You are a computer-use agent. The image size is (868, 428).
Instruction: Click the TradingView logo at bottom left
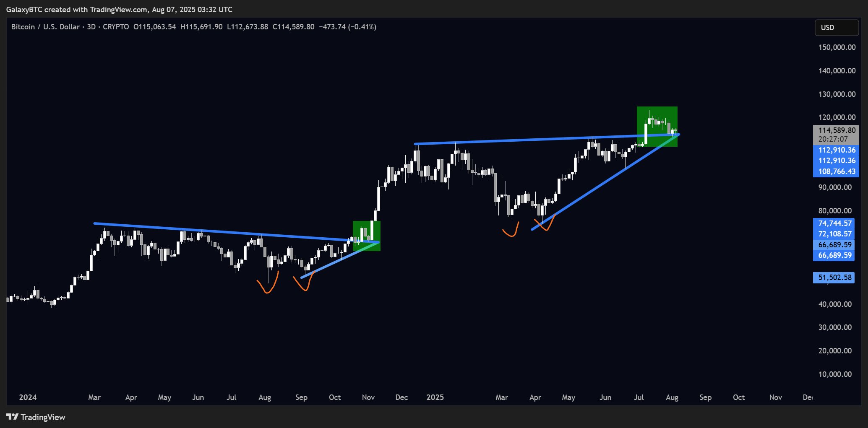36,417
